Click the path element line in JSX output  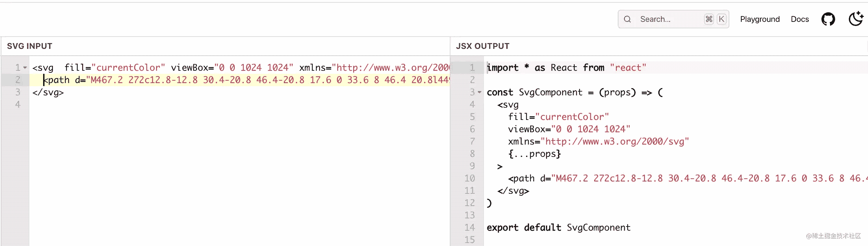[688, 178]
